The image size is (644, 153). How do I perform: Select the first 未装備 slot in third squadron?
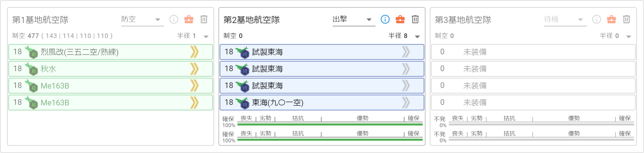[x=533, y=52]
